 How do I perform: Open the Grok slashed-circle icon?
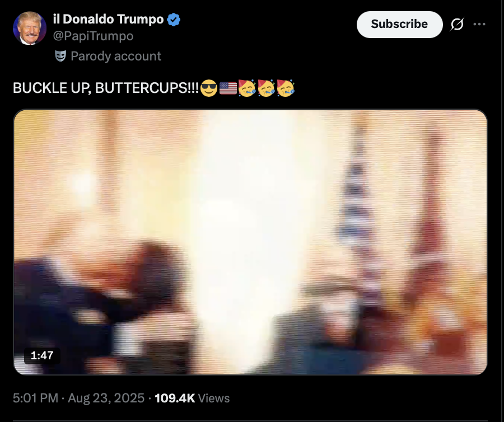[x=457, y=24]
